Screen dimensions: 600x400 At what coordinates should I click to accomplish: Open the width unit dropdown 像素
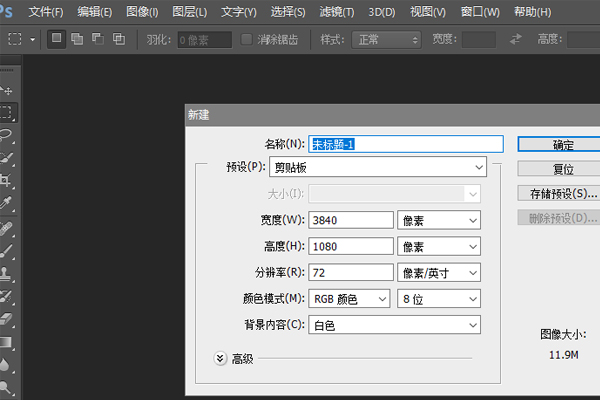point(439,220)
